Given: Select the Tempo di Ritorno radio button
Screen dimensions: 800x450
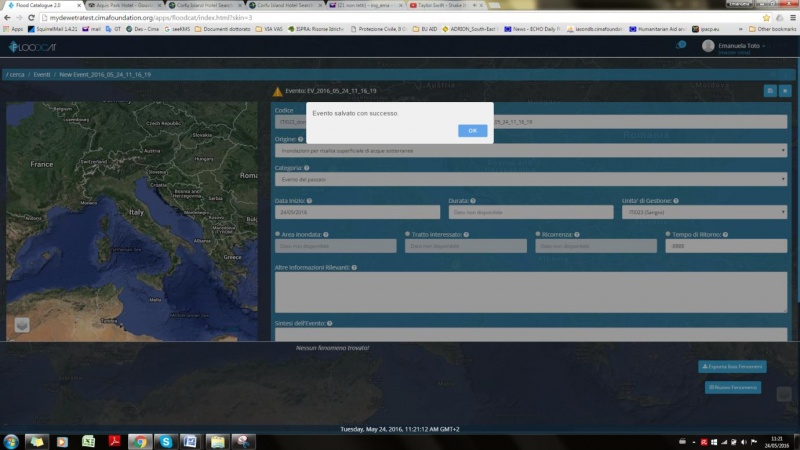Looking at the screenshot, I should tap(668, 234).
